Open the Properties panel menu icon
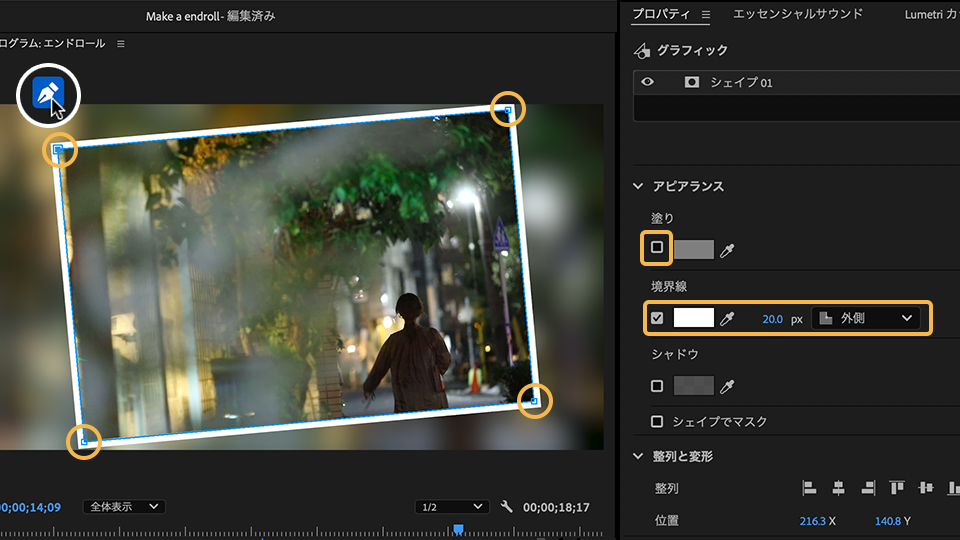Viewport: 960px width, 540px height. pos(706,14)
